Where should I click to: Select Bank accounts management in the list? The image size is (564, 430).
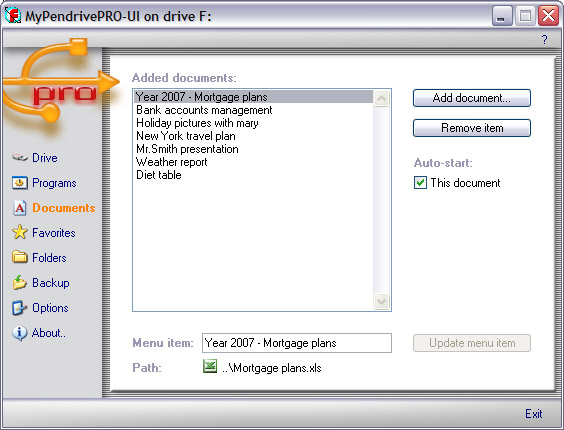click(x=204, y=110)
